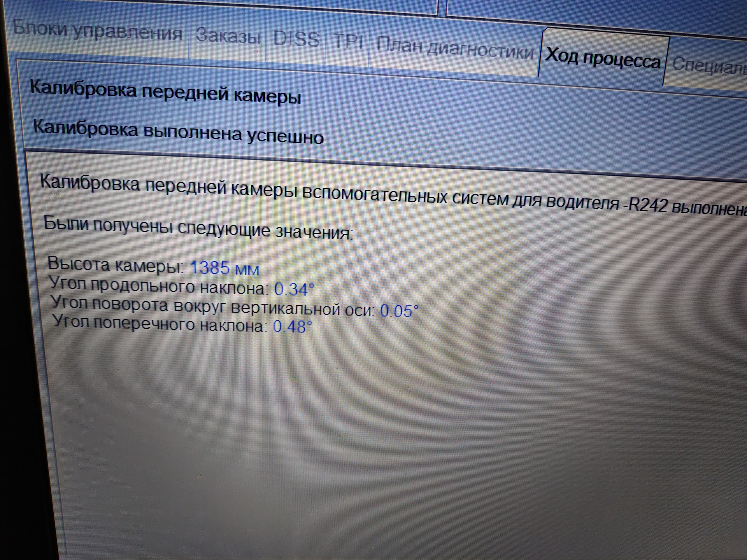Select the 0.34° value

(x=294, y=290)
